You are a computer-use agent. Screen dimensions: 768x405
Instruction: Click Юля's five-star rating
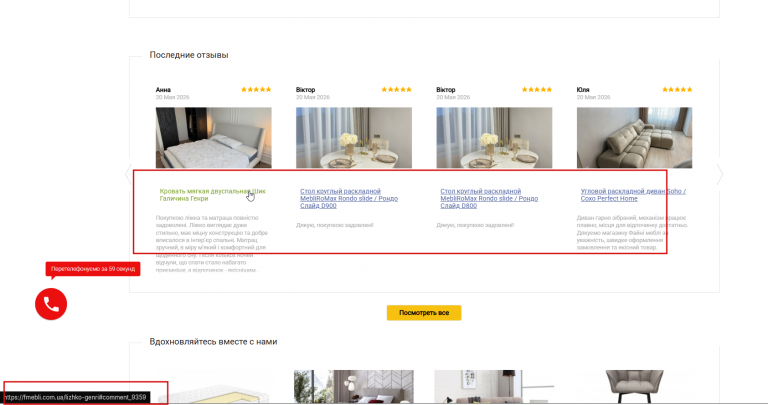[x=677, y=90]
